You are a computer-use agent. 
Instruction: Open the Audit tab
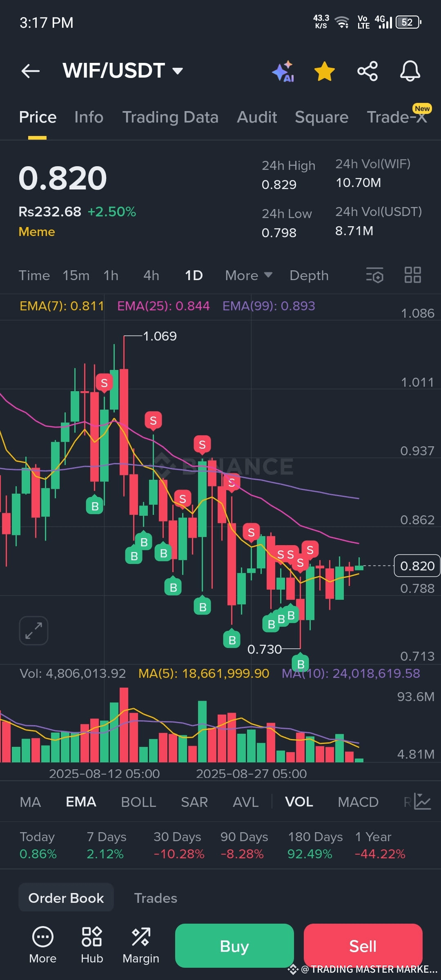(x=257, y=117)
